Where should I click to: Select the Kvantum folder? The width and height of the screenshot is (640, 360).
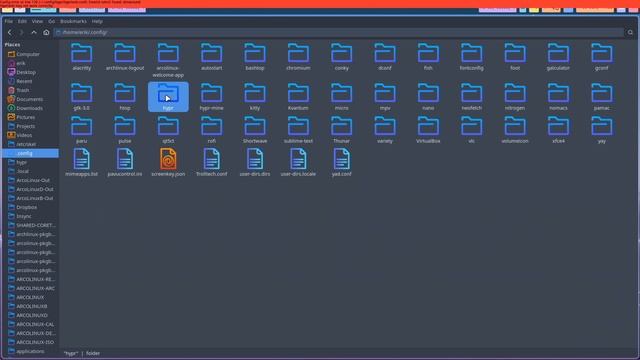(x=298, y=97)
